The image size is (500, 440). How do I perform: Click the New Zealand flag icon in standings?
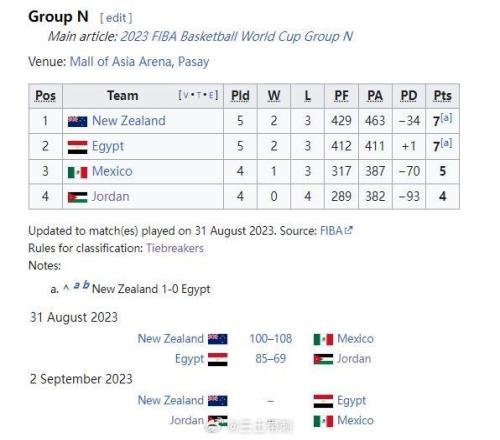(77, 121)
